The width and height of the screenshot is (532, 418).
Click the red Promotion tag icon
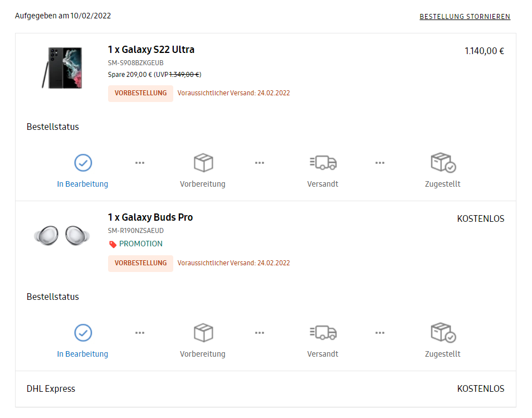[x=113, y=244]
